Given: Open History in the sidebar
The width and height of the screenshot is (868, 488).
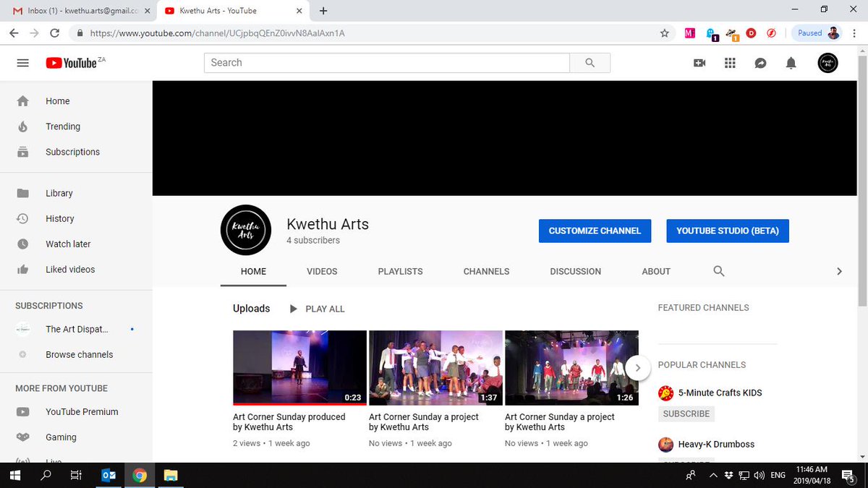Looking at the screenshot, I should coord(76,218).
